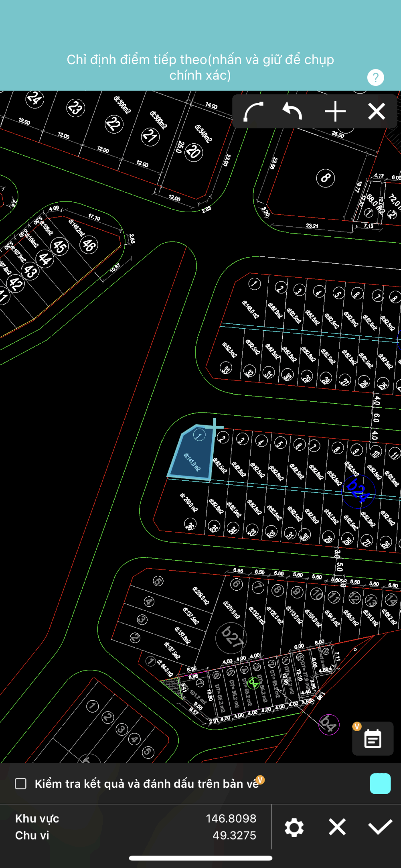Select the arc segment tool
The height and width of the screenshot is (868, 401).
254,112
